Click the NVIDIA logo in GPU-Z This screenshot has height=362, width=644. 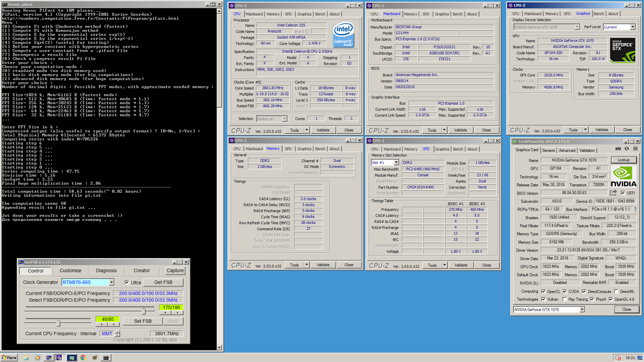(x=624, y=177)
